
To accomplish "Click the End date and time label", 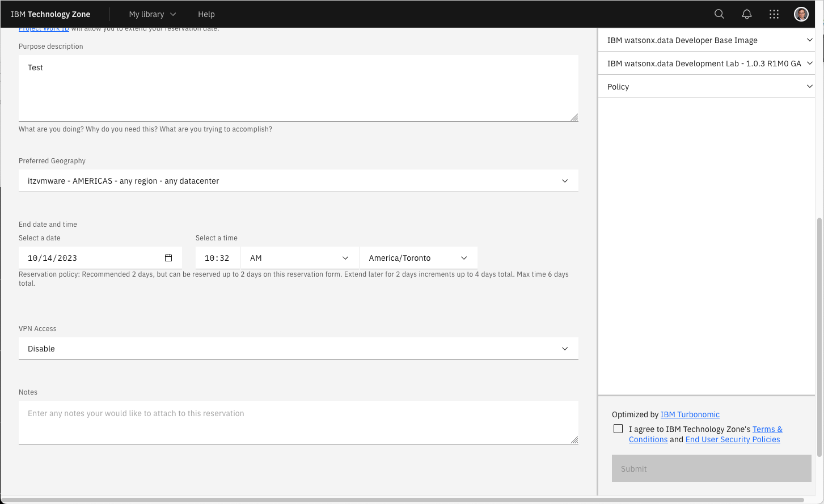I will 48,225.
